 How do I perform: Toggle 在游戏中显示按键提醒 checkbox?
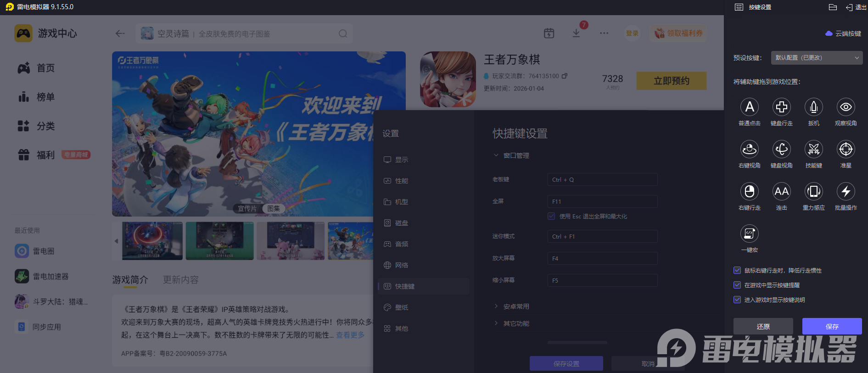pos(737,285)
